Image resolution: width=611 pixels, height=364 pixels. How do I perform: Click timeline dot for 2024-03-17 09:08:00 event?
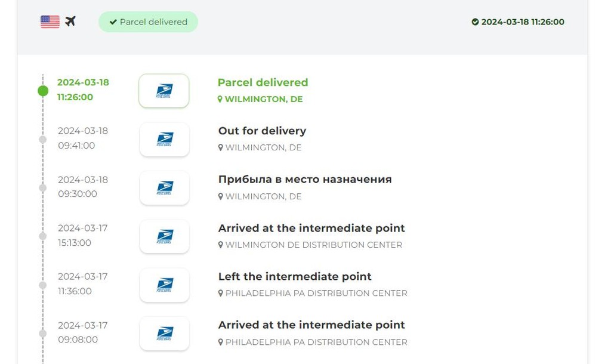pos(43,333)
